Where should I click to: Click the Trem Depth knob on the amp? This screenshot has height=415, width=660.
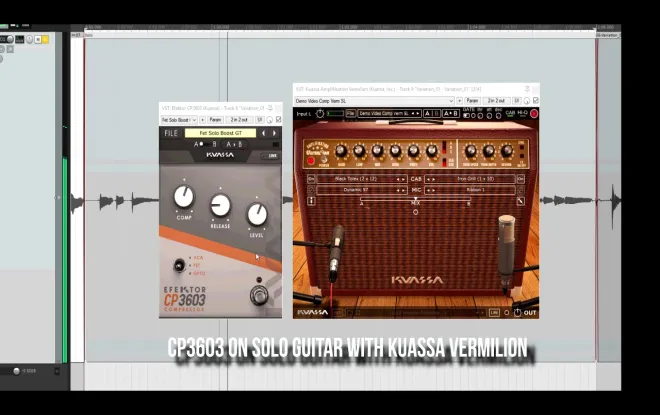[x=488, y=151]
